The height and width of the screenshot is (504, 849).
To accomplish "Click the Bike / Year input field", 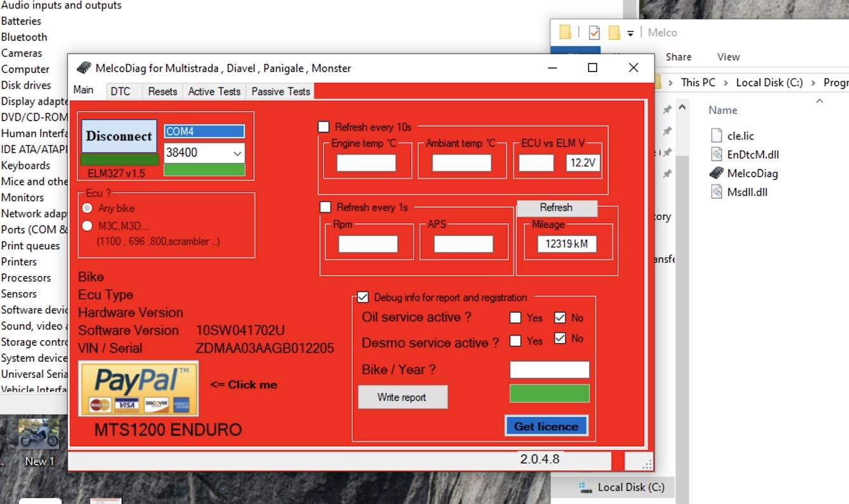I will [549, 370].
